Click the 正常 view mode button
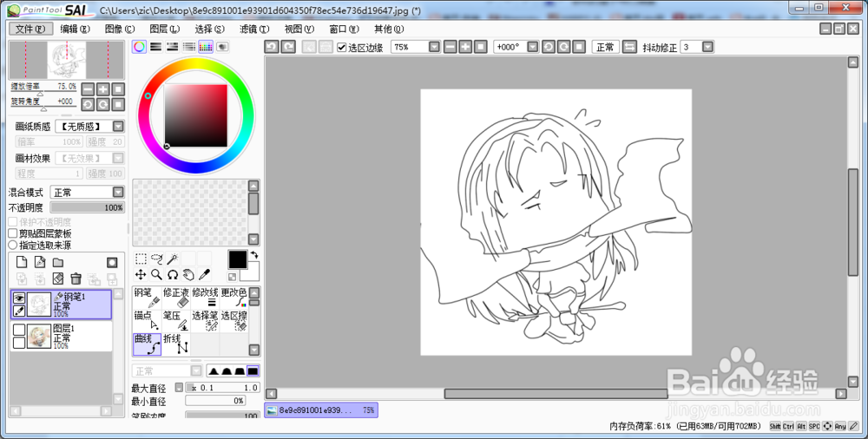 (605, 47)
